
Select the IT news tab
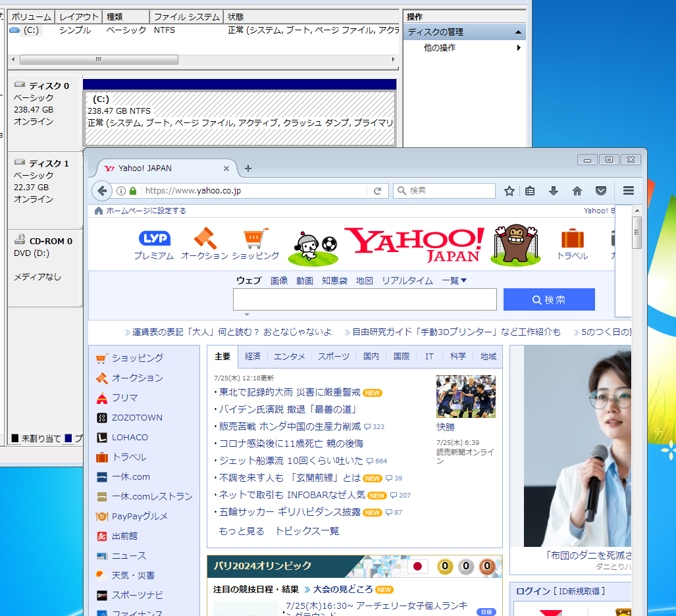[429, 357]
